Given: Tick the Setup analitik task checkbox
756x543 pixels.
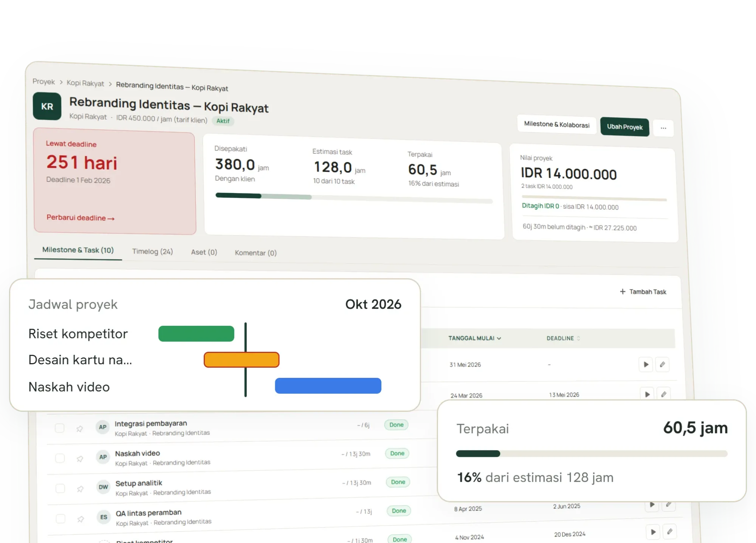Looking at the screenshot, I should [60, 488].
